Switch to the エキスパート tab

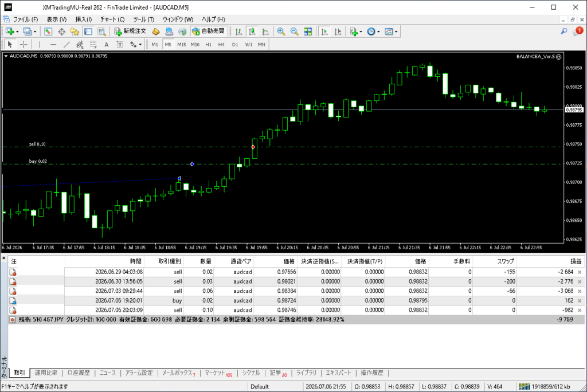(338, 373)
